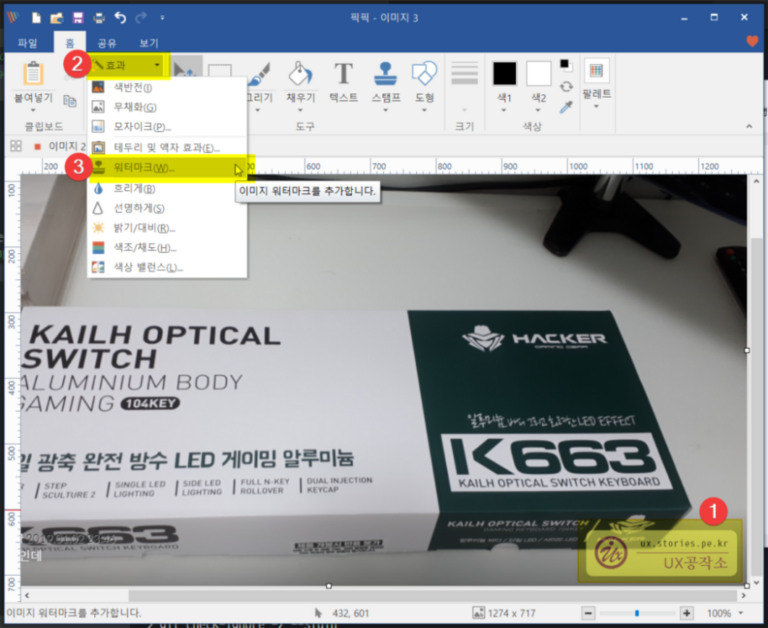The width and height of the screenshot is (768, 628).
Task: Open the 파일 menu tab
Action: (x=27, y=43)
